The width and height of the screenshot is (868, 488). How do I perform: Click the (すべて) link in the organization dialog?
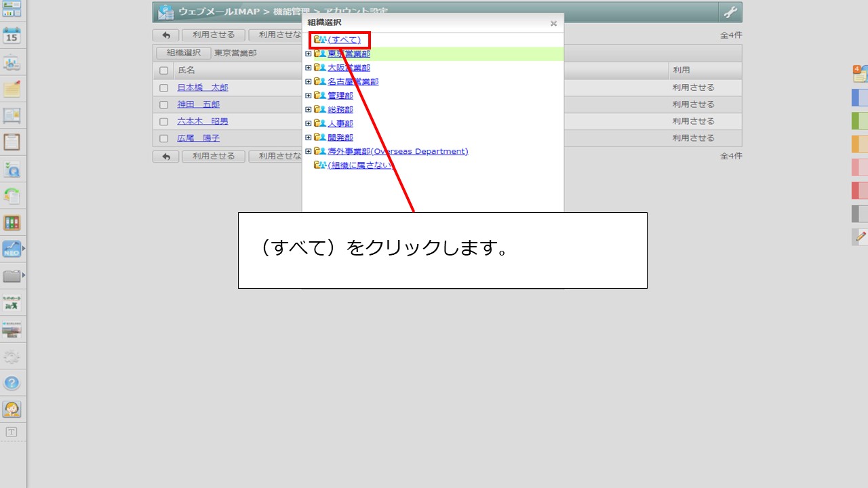pos(343,39)
